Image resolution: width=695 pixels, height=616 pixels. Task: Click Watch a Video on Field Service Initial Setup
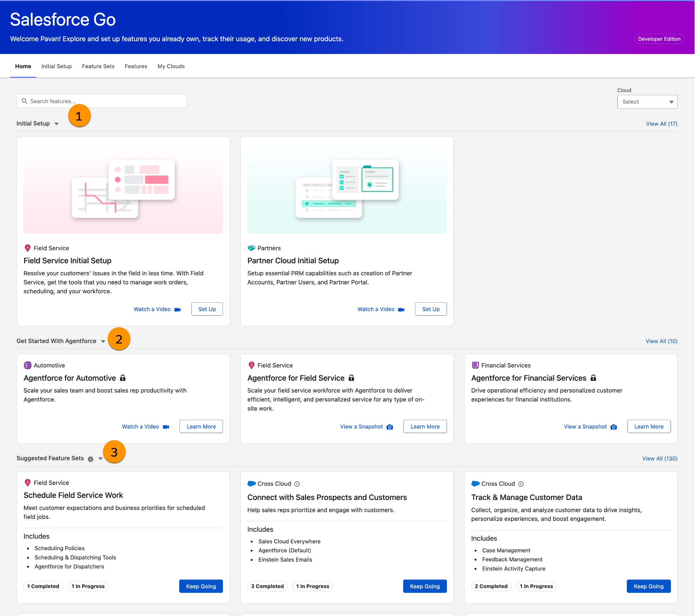[152, 309]
